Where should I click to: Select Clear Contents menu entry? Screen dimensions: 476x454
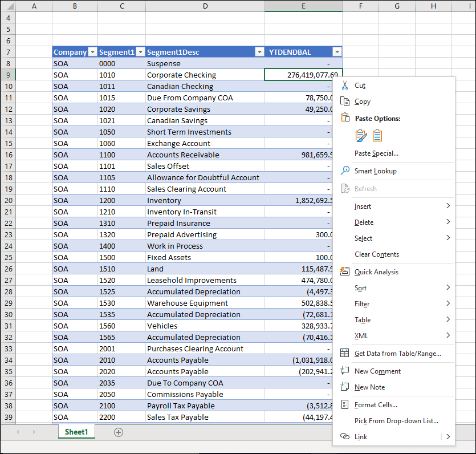tap(377, 254)
